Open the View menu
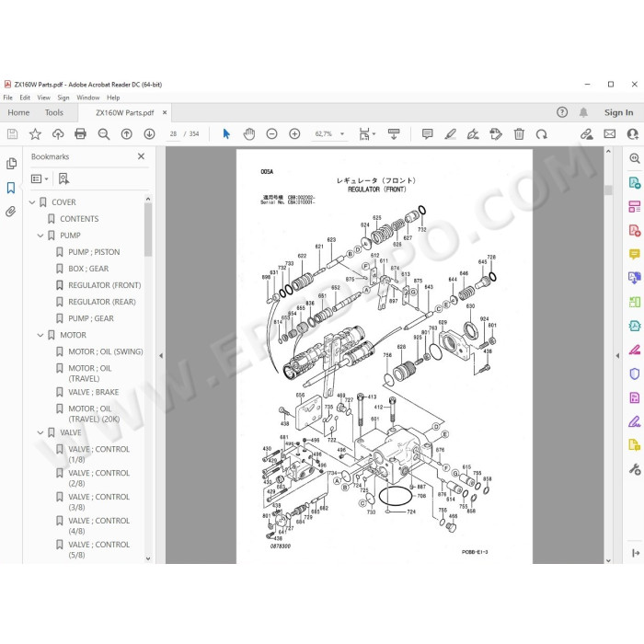This screenshot has height=644, width=644. click(43, 98)
